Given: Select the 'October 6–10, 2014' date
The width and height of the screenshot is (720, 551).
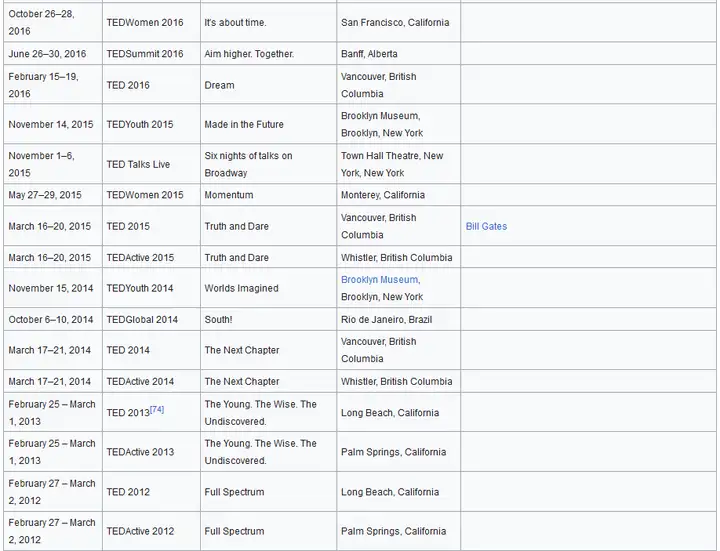Looking at the screenshot, I should pos(51,320).
